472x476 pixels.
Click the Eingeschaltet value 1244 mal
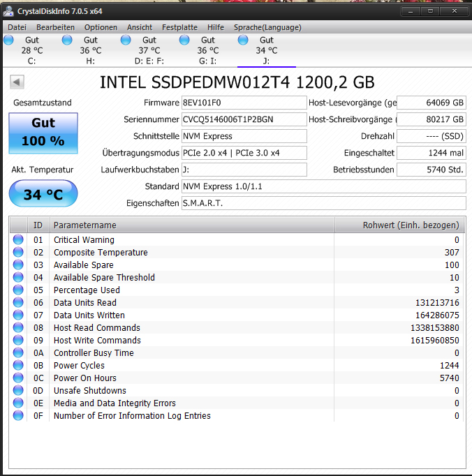tap(432, 153)
